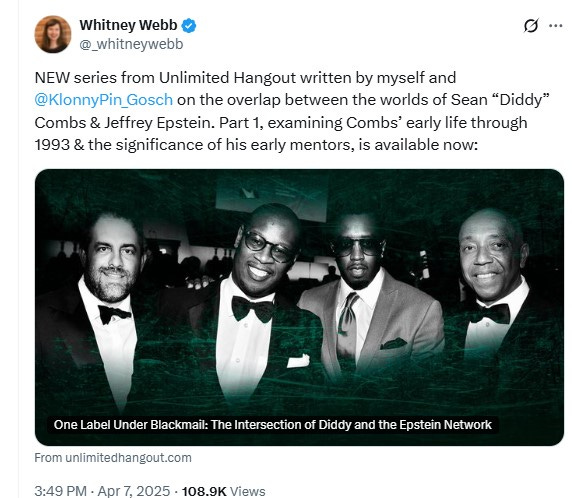
Task: View the 108.9K views count
Action: point(204,491)
